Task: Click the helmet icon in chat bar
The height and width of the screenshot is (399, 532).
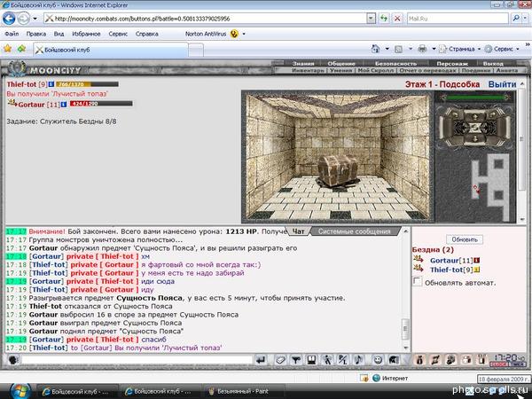Action: click(x=394, y=360)
